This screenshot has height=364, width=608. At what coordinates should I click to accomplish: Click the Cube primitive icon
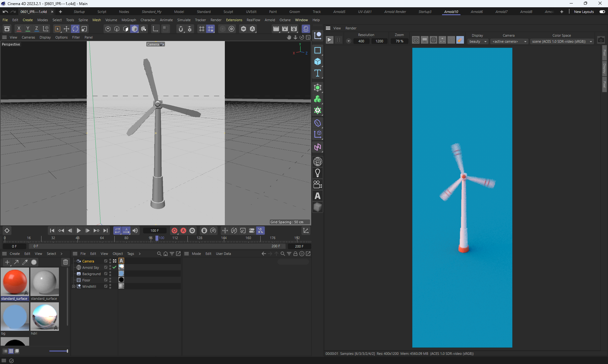point(318,62)
